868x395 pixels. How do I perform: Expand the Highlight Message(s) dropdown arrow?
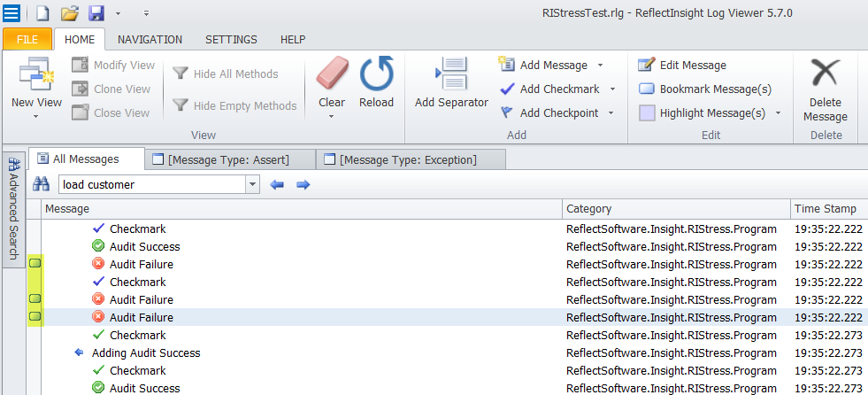pyautogui.click(x=778, y=113)
